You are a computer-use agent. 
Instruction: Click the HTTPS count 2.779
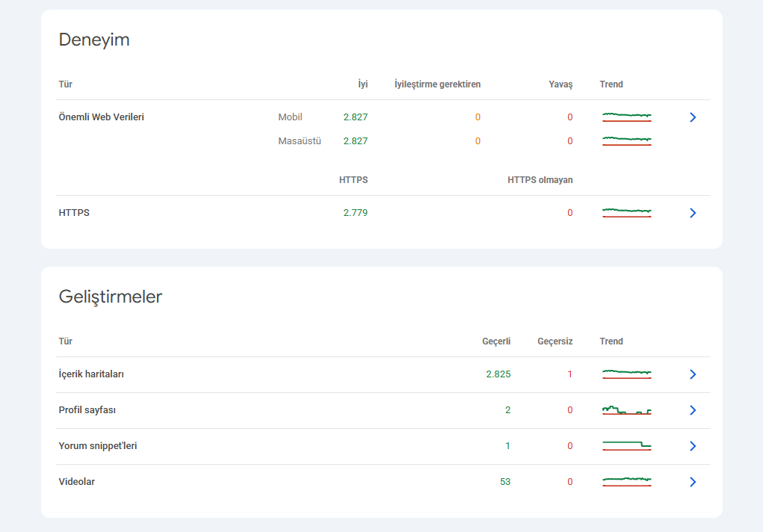355,213
